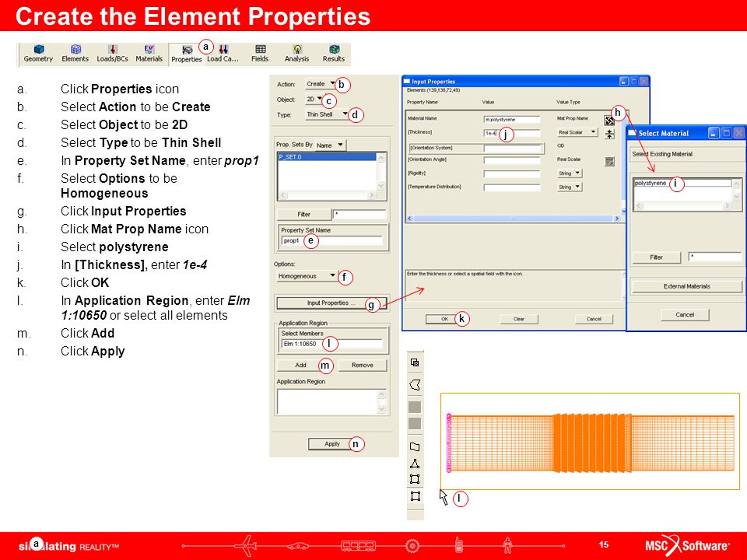Click the Properties icon
The image size is (747, 560).
coord(186,54)
